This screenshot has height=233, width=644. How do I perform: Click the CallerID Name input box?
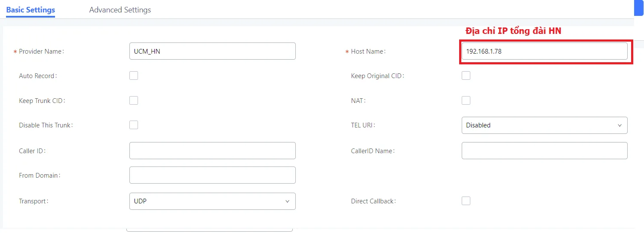tap(544, 151)
